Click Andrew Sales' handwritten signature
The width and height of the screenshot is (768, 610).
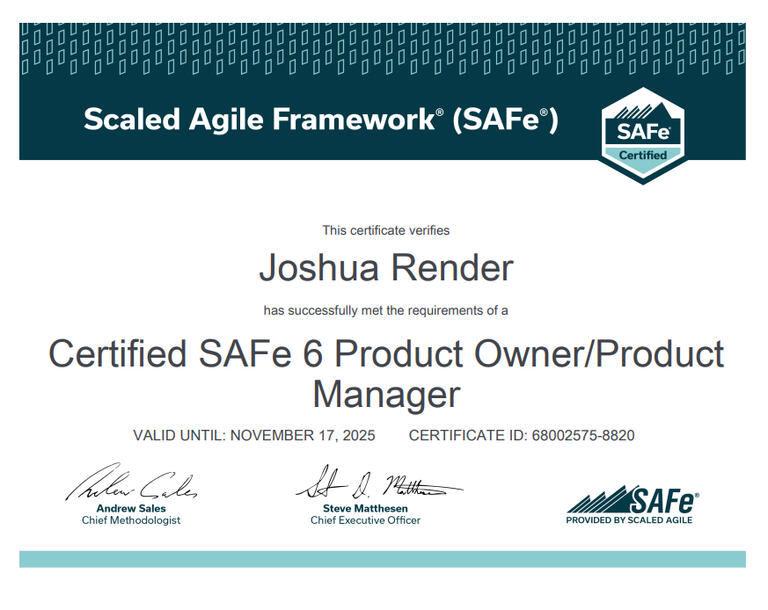pyautogui.click(x=131, y=482)
